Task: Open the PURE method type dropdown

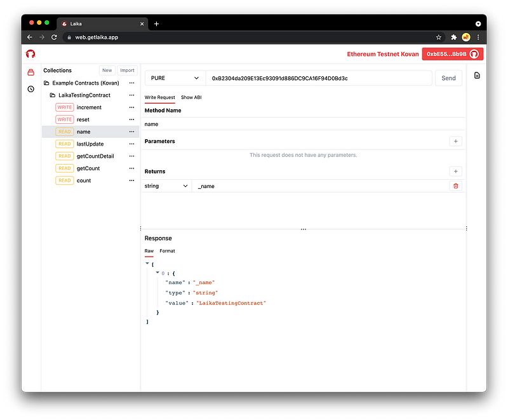Action: (x=175, y=78)
